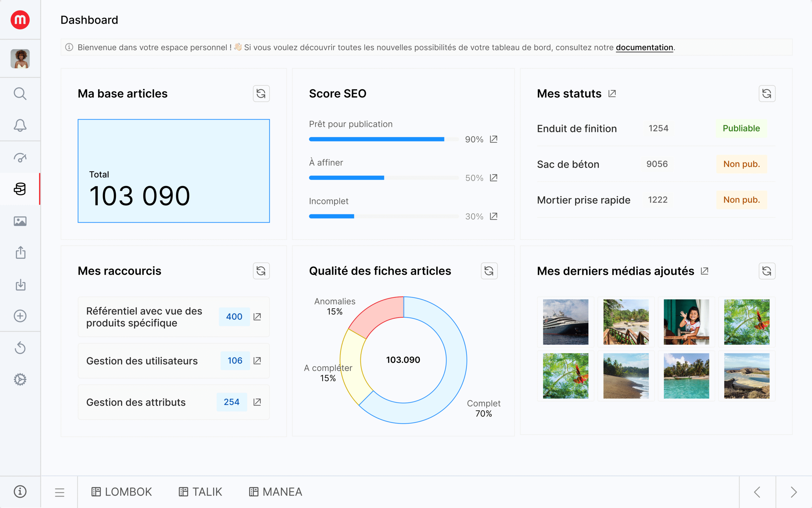The image size is (812, 508).
Task: Open the cruise ship media thumbnail
Action: (x=565, y=322)
